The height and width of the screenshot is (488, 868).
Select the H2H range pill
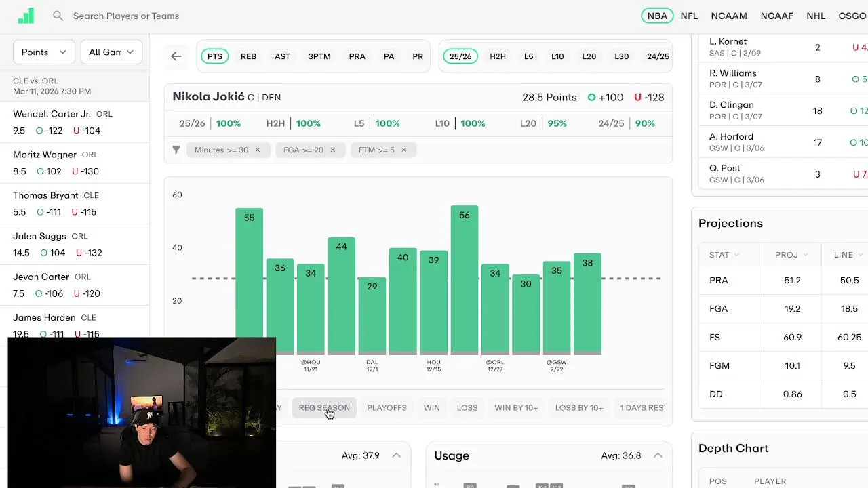click(498, 56)
